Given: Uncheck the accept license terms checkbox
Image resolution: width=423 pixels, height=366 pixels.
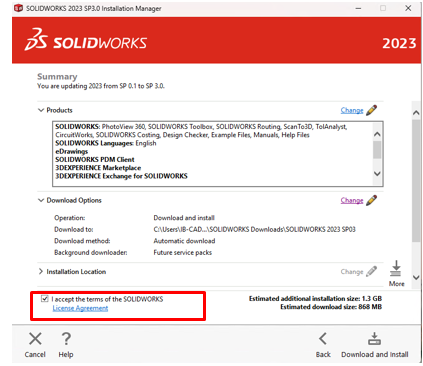Looking at the screenshot, I should point(45,299).
